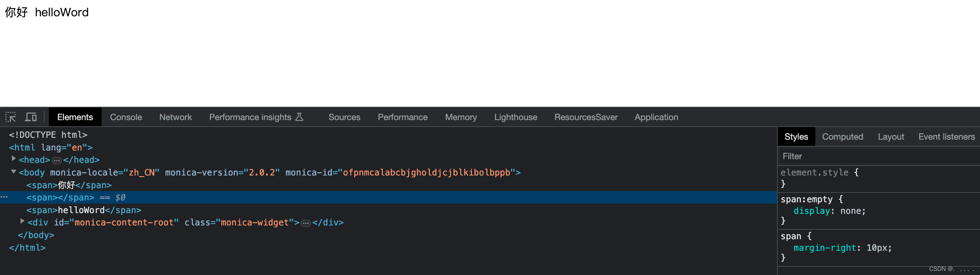Select the empty span node row
Screen dimensions: 980x275
[x=388, y=198]
